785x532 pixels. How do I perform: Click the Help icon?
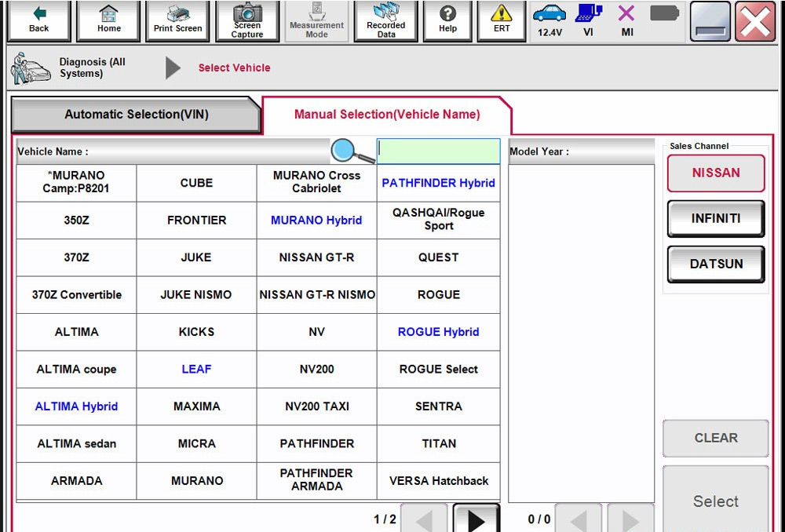pos(447,21)
